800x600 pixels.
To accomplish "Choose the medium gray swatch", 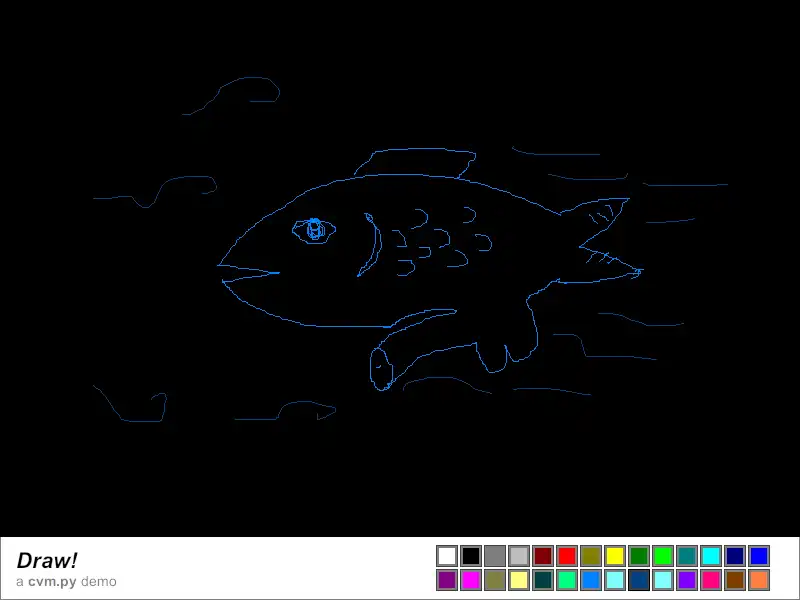I will pos(495,556).
